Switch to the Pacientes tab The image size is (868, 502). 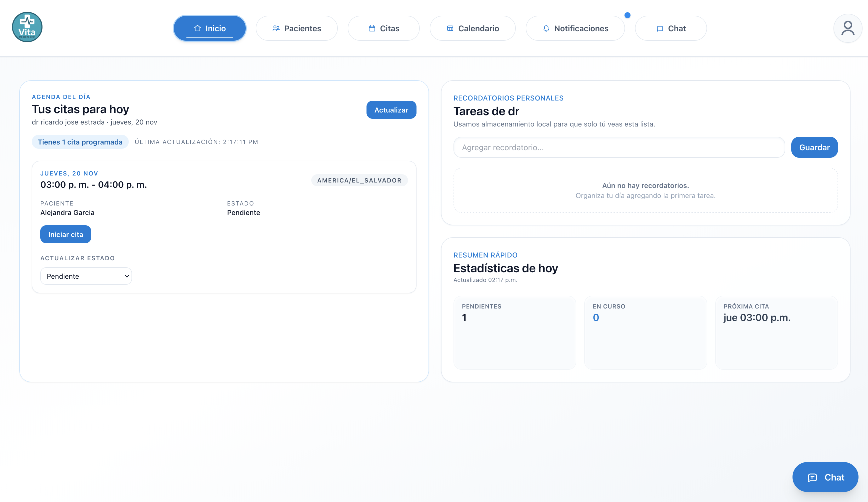click(x=296, y=28)
